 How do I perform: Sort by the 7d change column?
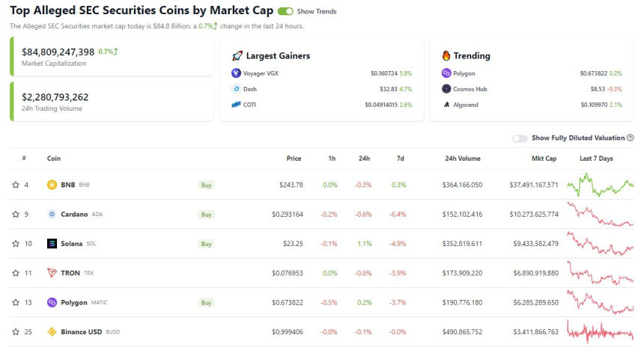click(x=401, y=159)
